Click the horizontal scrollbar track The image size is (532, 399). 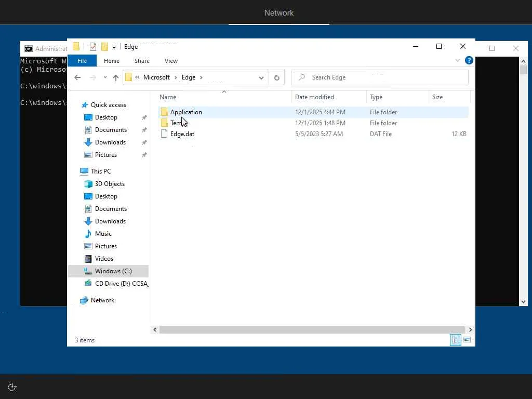click(312, 329)
